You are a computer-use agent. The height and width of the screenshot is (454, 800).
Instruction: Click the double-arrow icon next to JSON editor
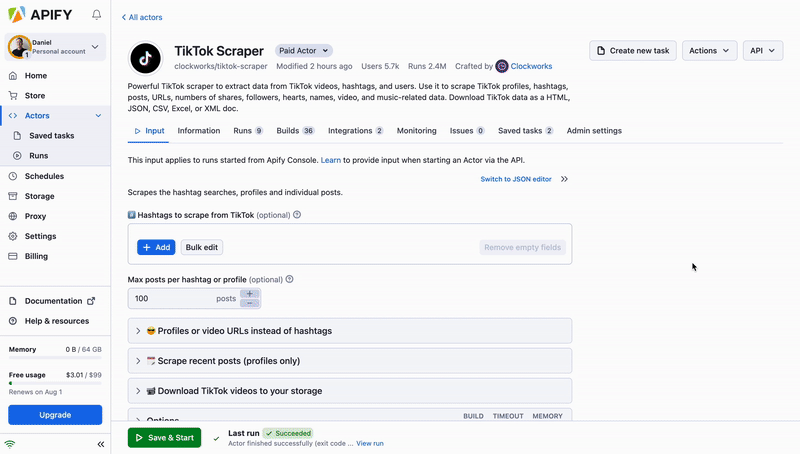pyautogui.click(x=564, y=179)
